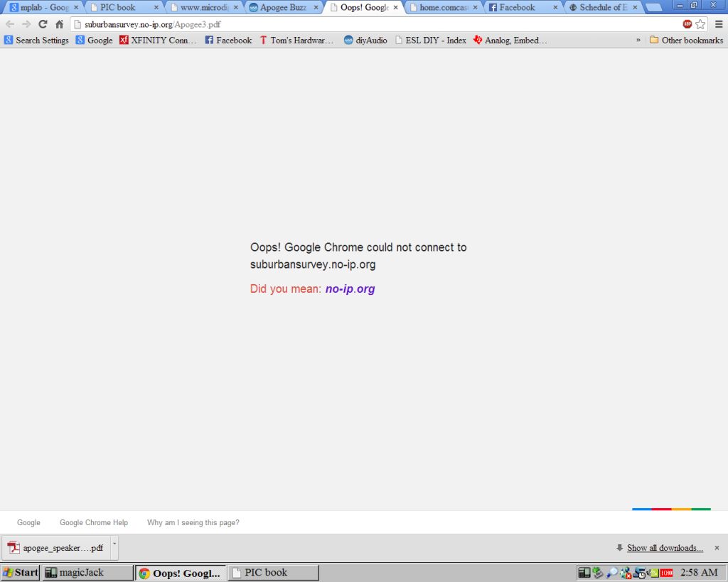Click the taskbar clock 2:58 AM
Viewport: 728px width, 582px height.
tap(700, 573)
